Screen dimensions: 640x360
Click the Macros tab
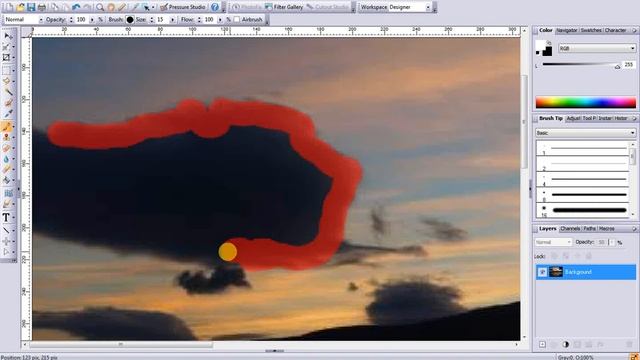tap(607, 229)
